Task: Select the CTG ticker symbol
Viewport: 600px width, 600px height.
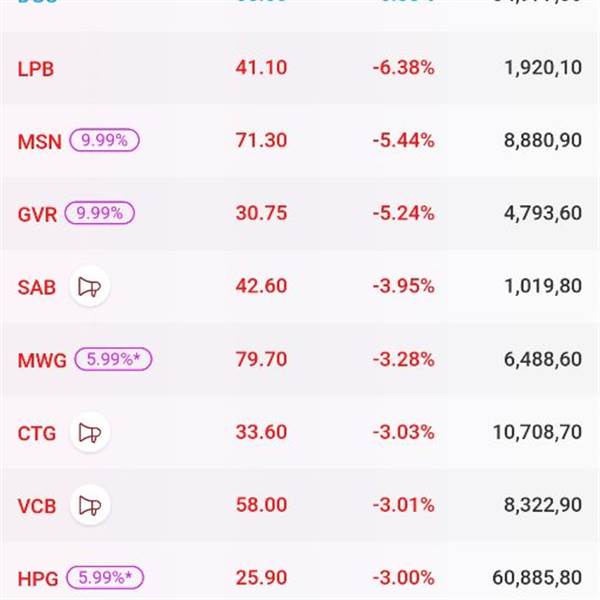Action: coord(37,433)
